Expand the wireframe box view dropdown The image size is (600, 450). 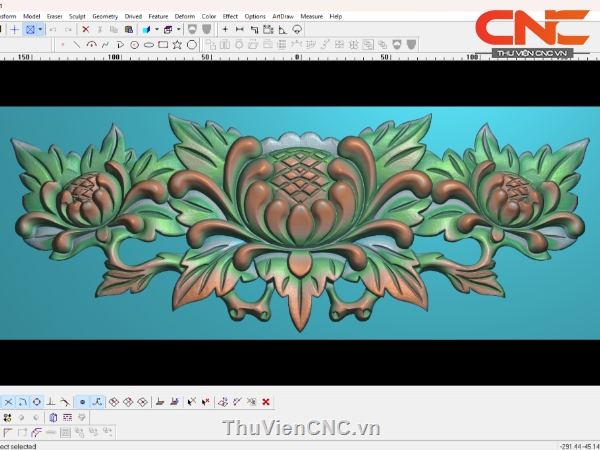click(x=179, y=30)
